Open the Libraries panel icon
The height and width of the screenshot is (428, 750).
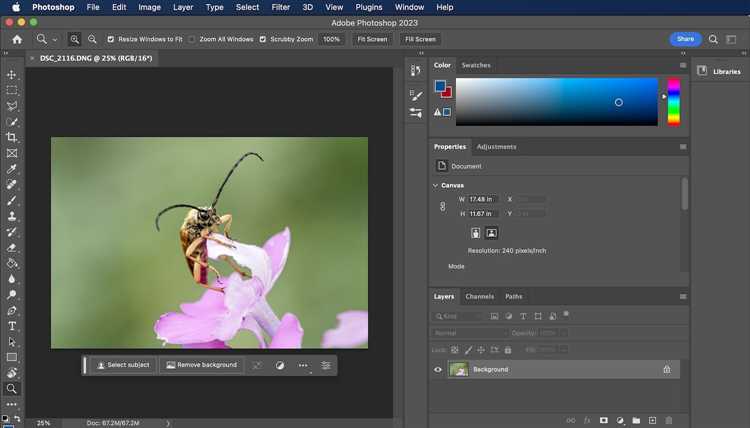click(702, 71)
